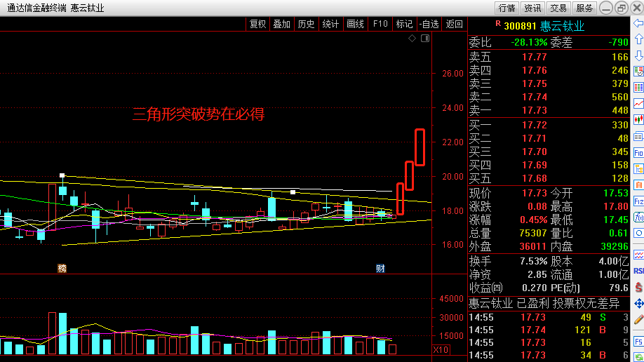This screenshot has height=362, width=644.
Task: Select the 卖五 17.77 order row
Action: [549, 57]
